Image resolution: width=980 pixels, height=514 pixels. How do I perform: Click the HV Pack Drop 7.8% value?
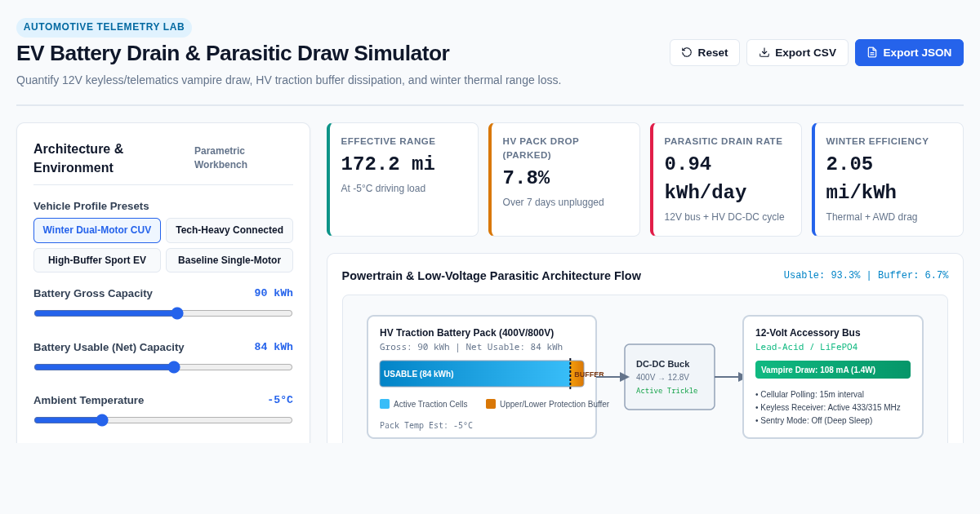point(526,178)
